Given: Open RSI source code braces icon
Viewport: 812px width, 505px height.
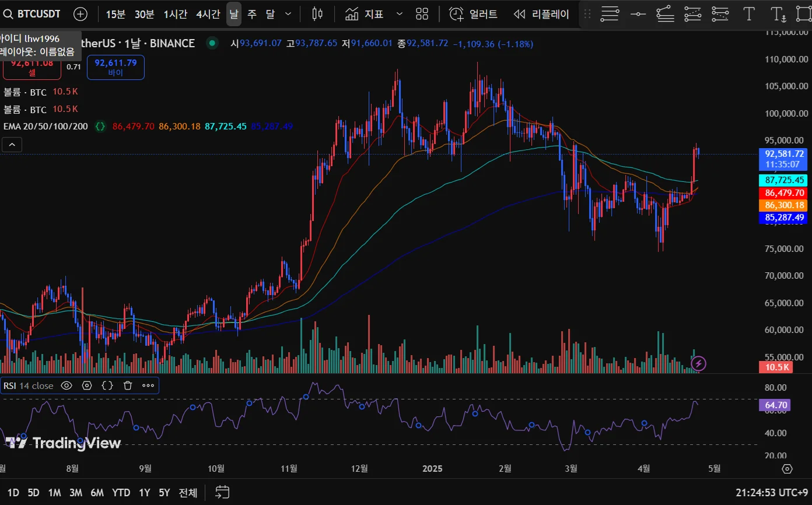Looking at the screenshot, I should (x=107, y=385).
